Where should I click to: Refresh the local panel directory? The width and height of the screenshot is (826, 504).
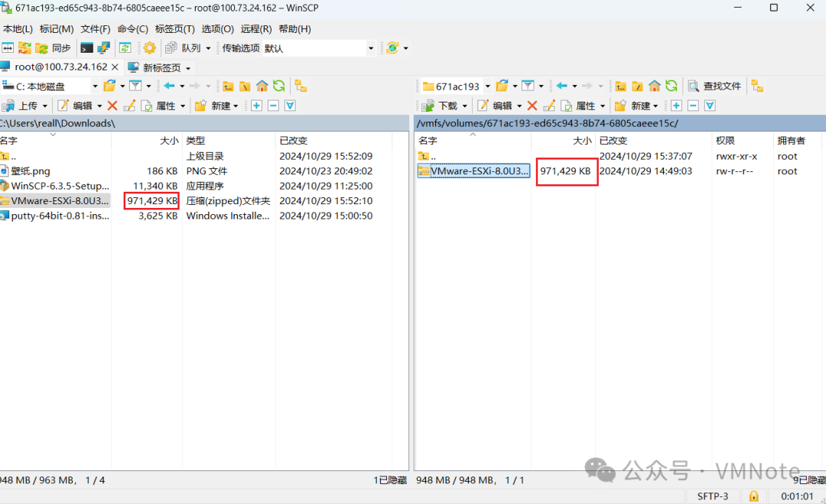click(x=278, y=86)
